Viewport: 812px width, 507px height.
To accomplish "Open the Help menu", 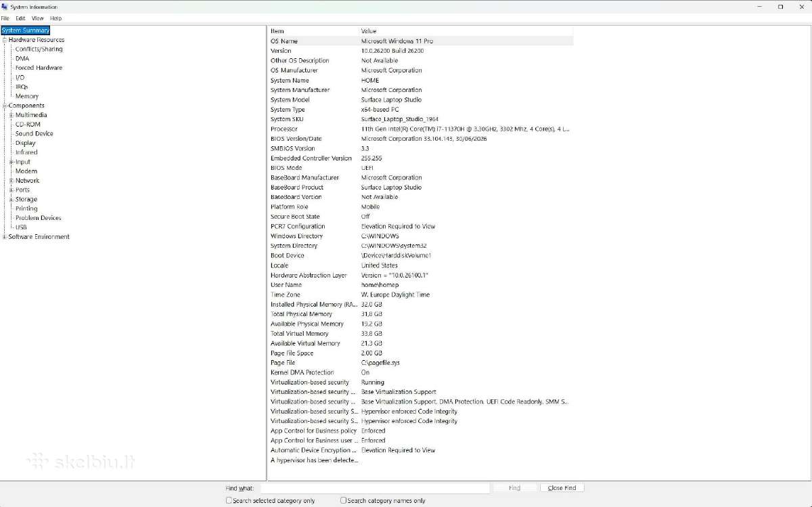I will click(55, 18).
